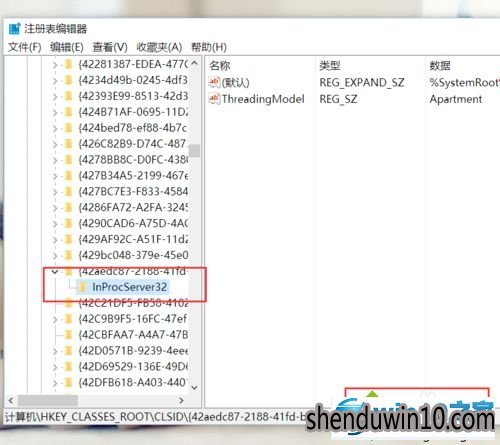Open the 文件(F) menu
500x445 pixels.
pyautogui.click(x=25, y=47)
